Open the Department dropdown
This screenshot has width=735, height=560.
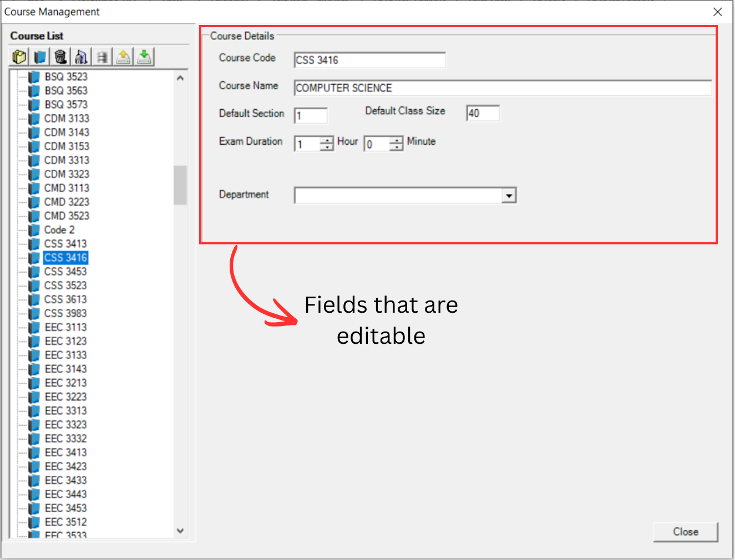click(509, 196)
